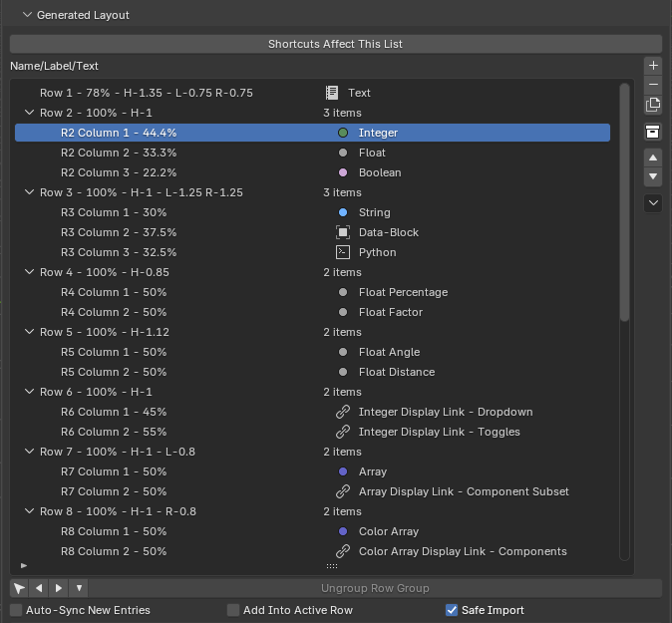Click link icon for Integer Display Link - Toggles
The height and width of the screenshot is (623, 672).
point(343,432)
